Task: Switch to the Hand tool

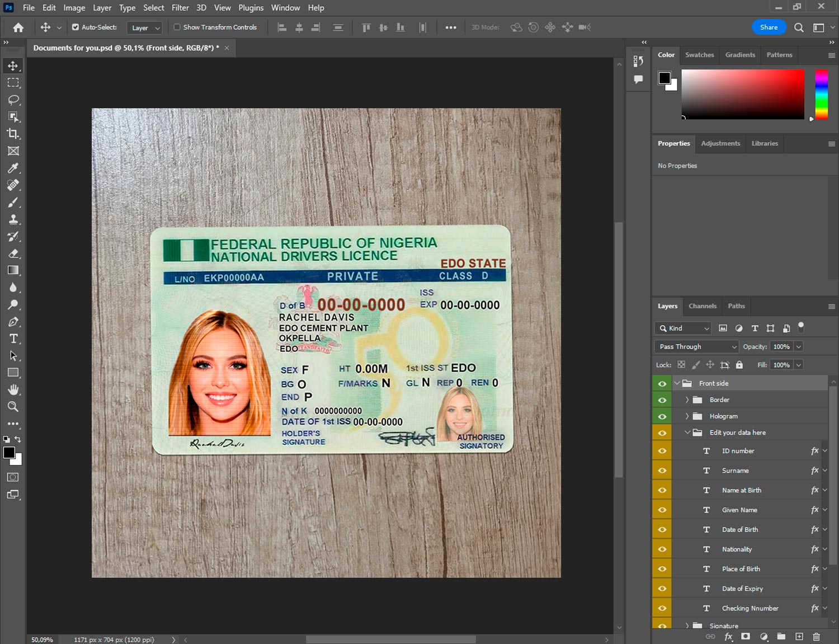Action: click(x=13, y=389)
